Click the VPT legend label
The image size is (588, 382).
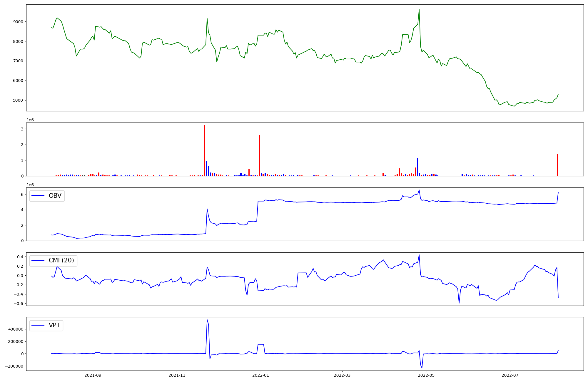coord(54,325)
